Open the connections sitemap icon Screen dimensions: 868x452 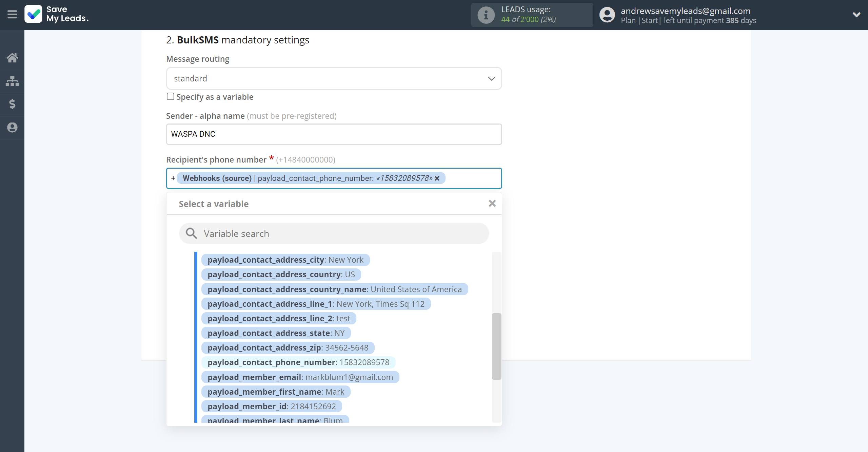click(x=12, y=81)
